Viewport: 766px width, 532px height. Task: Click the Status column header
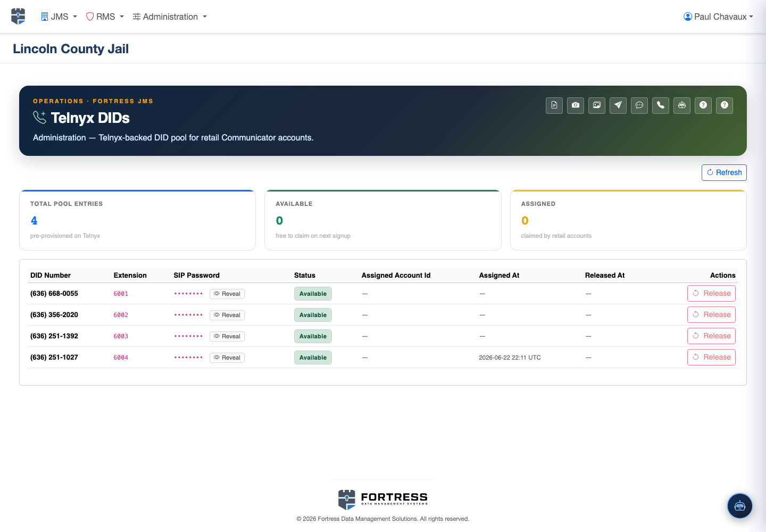[305, 275]
